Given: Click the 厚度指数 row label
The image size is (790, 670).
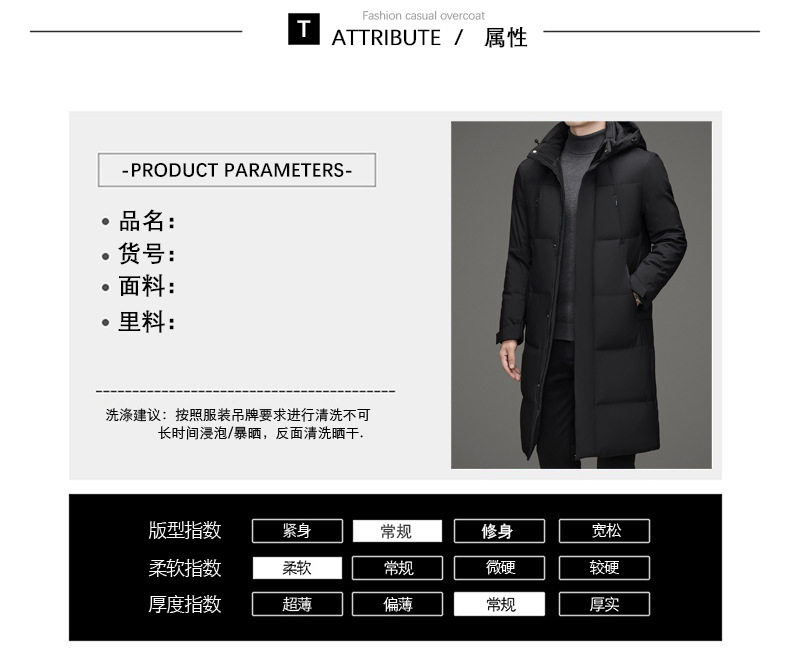Looking at the screenshot, I should 184,604.
